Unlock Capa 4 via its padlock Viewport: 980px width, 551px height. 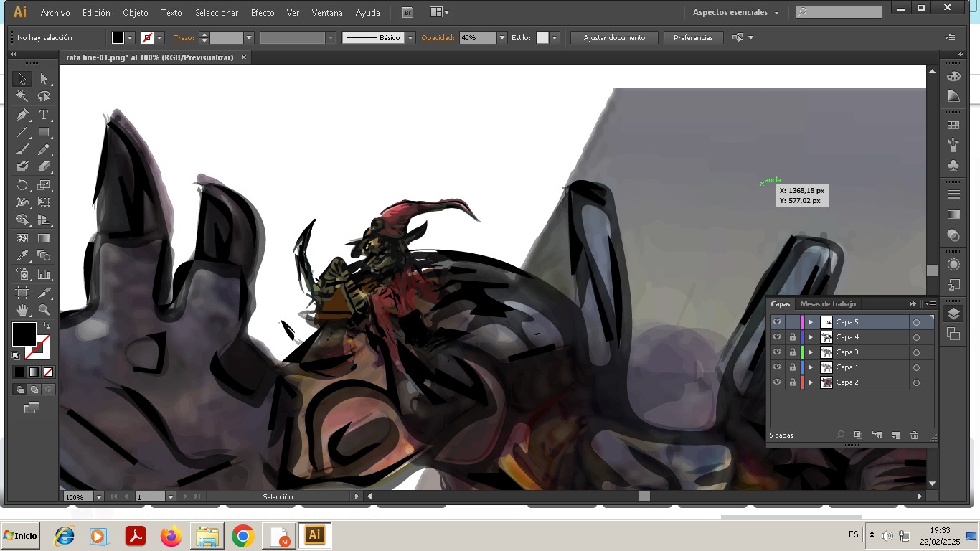coord(793,337)
